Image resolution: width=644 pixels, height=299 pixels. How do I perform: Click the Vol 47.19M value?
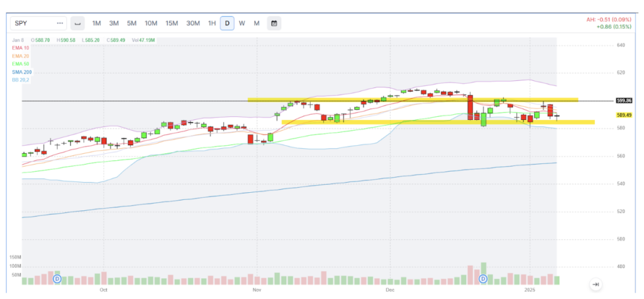143,41
